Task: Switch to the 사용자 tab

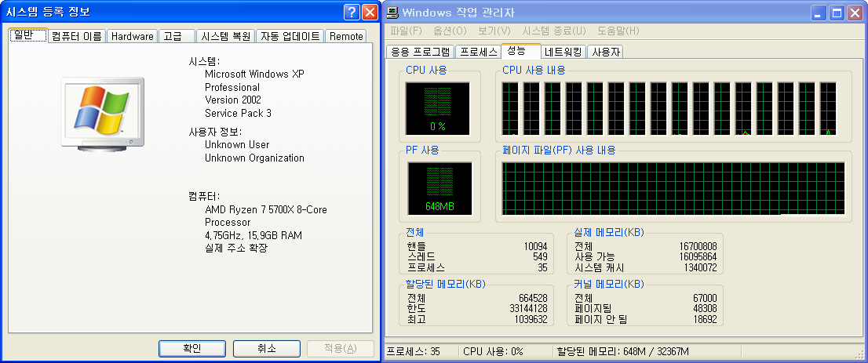Action: tap(605, 52)
